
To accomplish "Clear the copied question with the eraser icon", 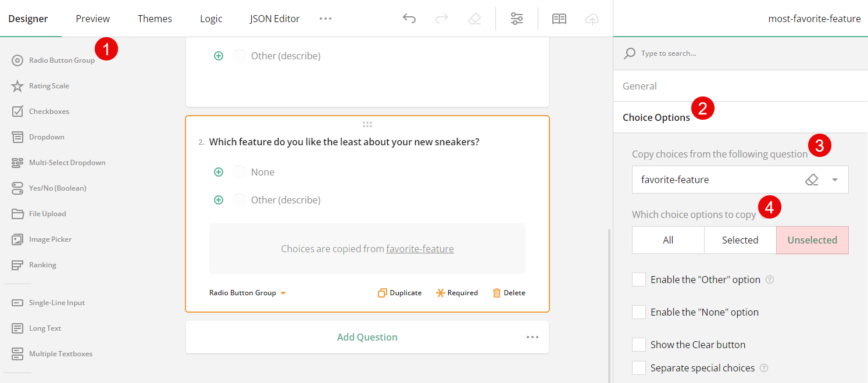I will pos(812,180).
